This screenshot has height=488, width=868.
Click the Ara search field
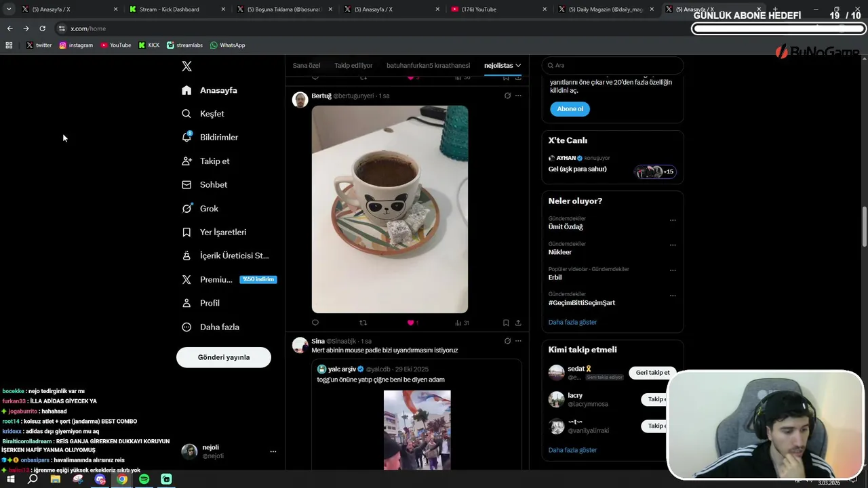click(x=612, y=65)
